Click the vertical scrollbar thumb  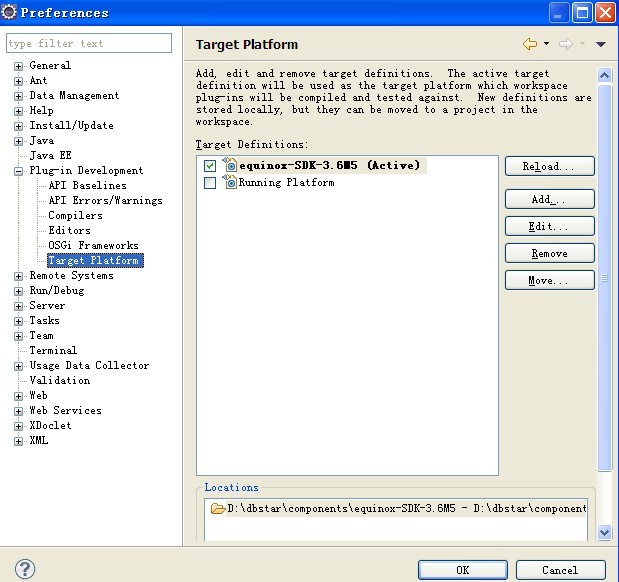[x=604, y=278]
